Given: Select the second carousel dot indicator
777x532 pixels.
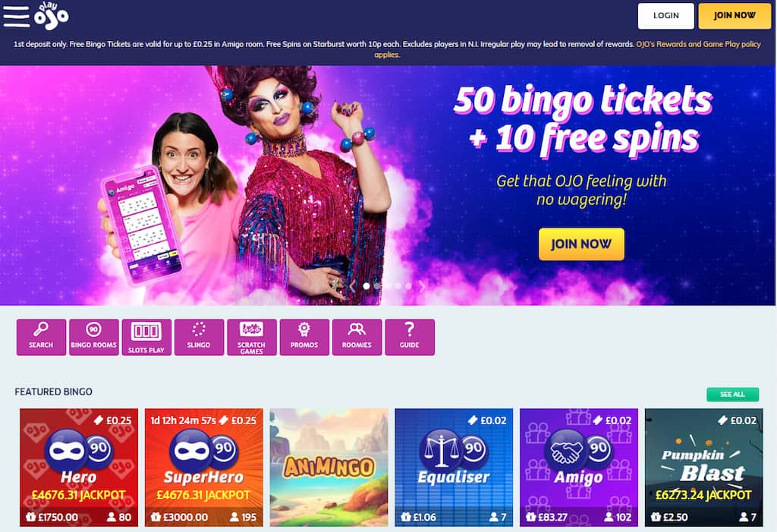Looking at the screenshot, I should [x=377, y=286].
